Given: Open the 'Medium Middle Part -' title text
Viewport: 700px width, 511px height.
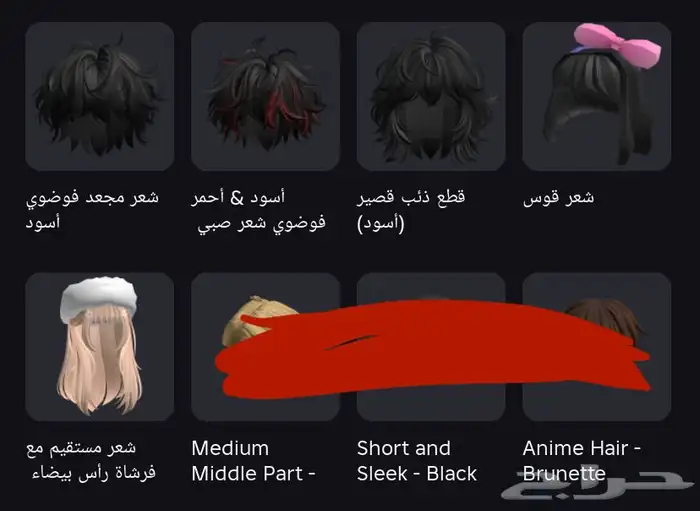Looking at the screenshot, I should [254, 461].
